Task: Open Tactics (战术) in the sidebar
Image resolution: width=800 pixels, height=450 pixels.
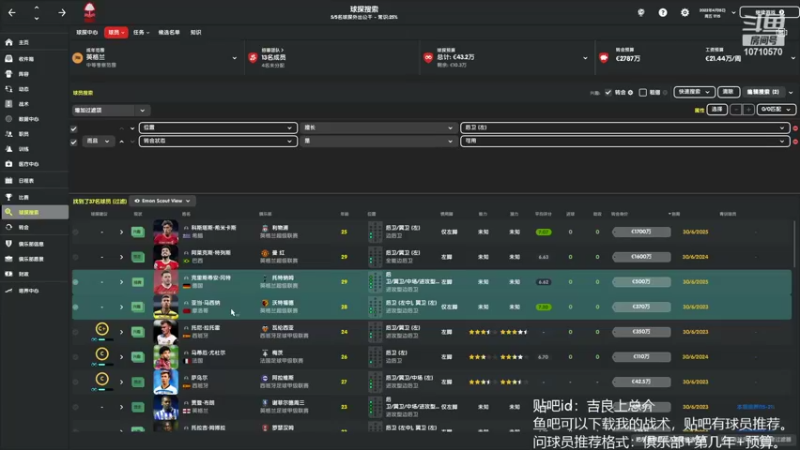Action: tap(34, 104)
